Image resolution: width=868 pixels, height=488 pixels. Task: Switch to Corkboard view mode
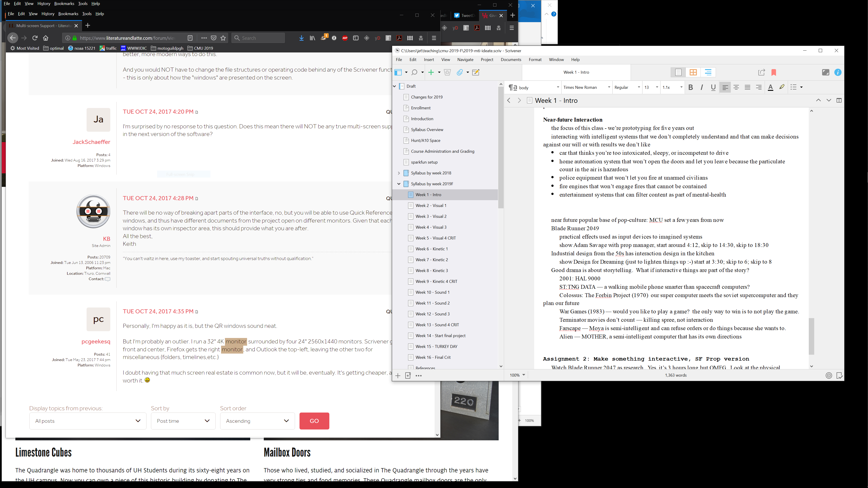point(693,72)
